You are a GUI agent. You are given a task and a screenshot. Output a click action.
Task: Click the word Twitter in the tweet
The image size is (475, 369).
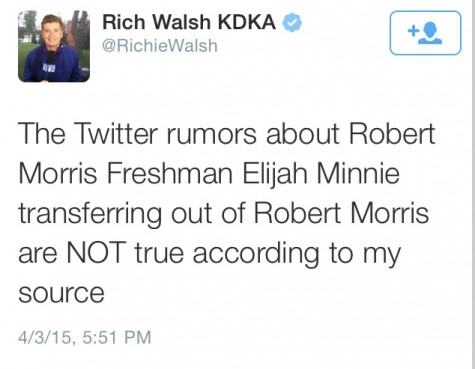pos(116,134)
